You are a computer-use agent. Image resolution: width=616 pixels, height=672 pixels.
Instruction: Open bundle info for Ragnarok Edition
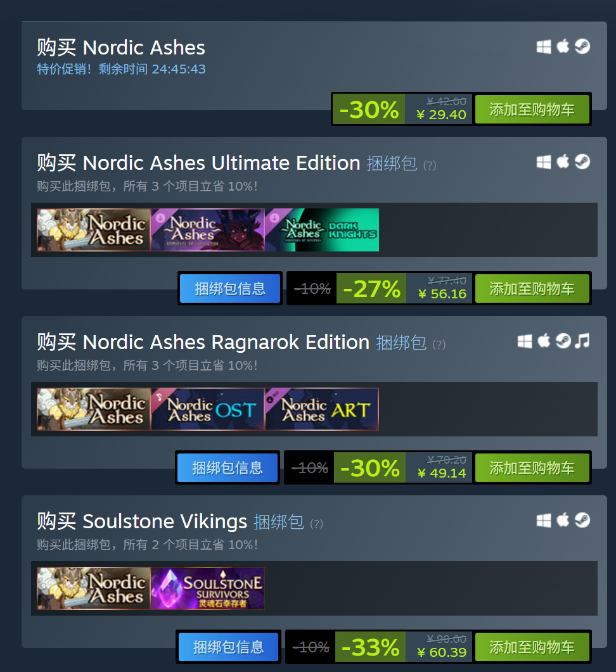[228, 467]
